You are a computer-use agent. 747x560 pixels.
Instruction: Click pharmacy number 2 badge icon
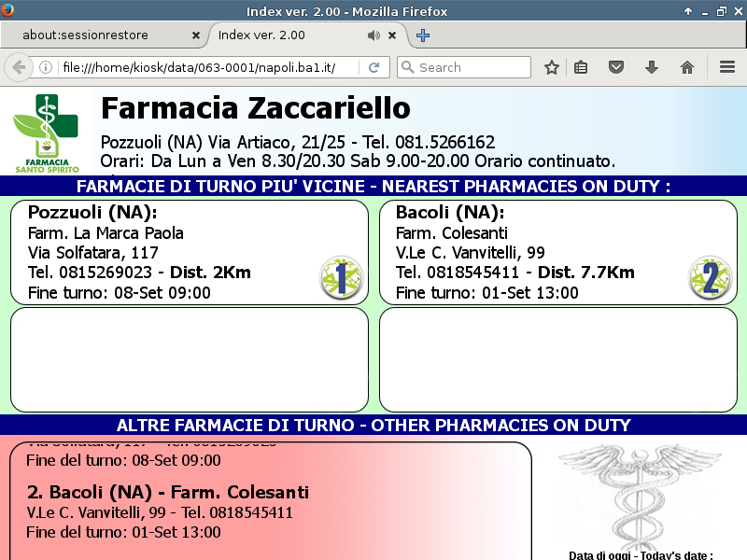tap(710, 278)
